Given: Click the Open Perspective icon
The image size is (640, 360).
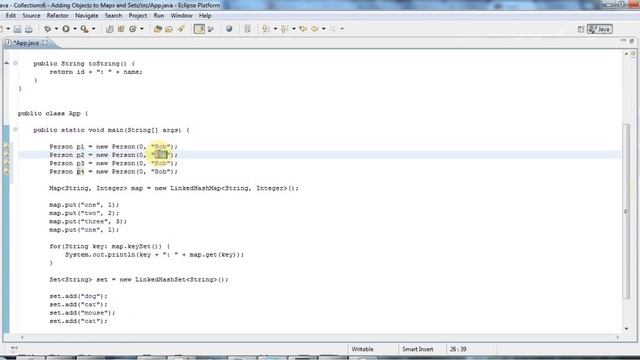Looking at the screenshot, I should coord(581,29).
